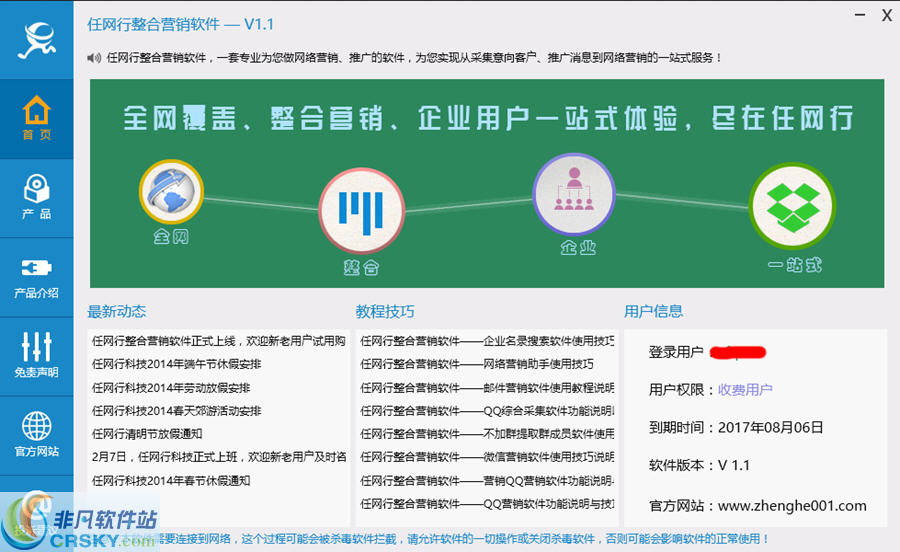
Task: Open news 任网行科技2014年劳动放假安排
Action: point(171,388)
